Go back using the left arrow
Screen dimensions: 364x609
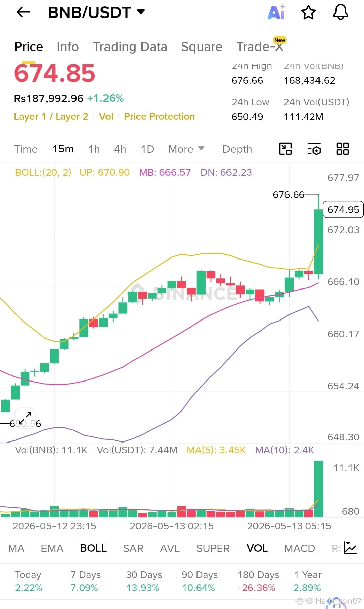click(x=23, y=12)
